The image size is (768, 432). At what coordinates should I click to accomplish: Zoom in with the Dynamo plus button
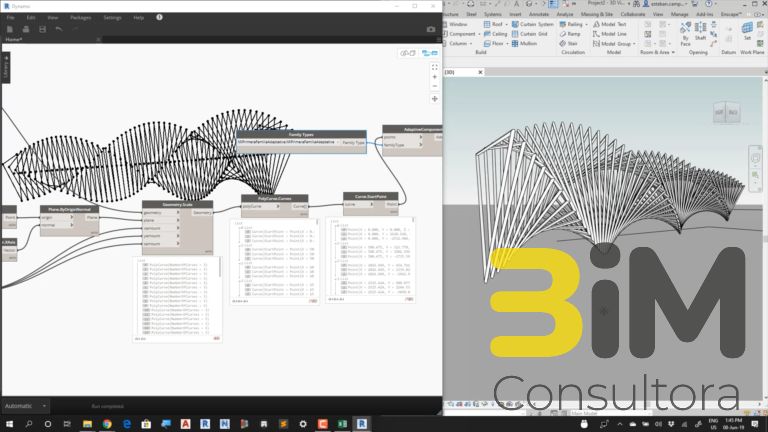coord(434,77)
